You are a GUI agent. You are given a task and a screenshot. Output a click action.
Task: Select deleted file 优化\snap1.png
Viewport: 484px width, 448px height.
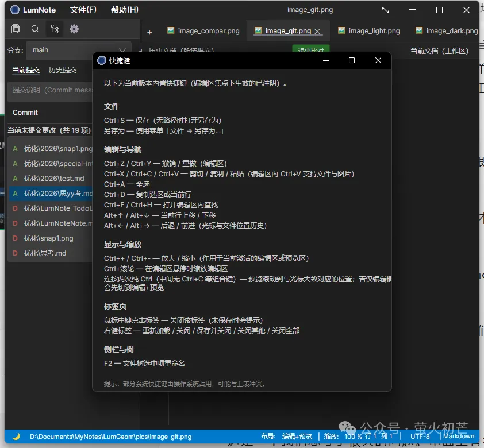pos(51,238)
